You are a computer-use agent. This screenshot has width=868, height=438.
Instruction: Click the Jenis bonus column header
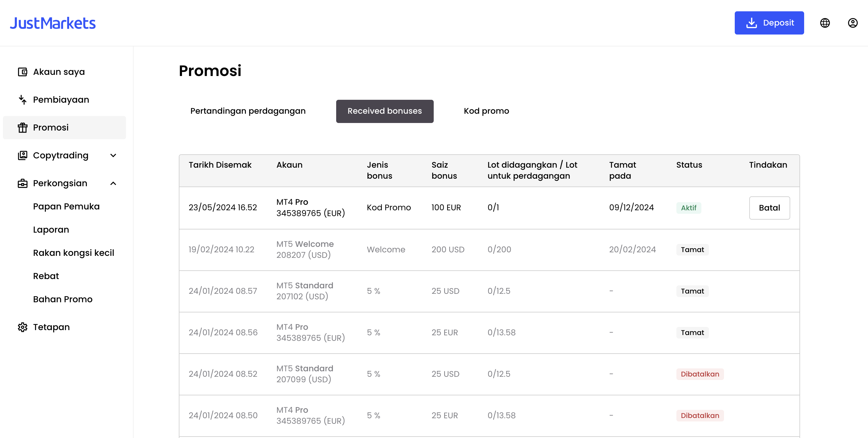(x=379, y=170)
